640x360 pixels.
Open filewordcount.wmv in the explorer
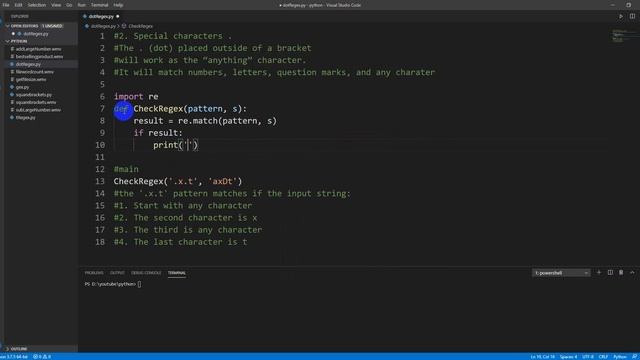click(34, 72)
